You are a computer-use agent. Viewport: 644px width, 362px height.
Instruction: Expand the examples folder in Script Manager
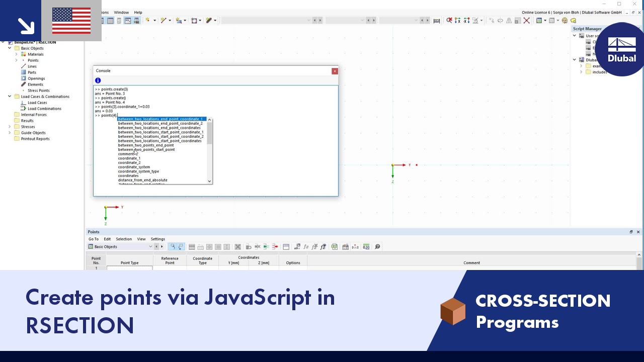(581, 66)
